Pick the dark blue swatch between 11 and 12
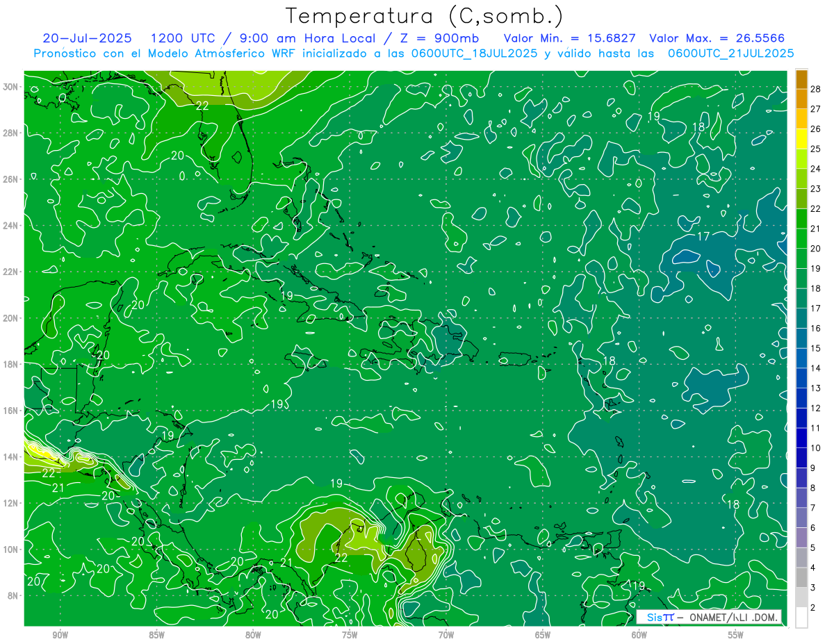Image resolution: width=834 pixels, height=644 pixels. click(801, 418)
